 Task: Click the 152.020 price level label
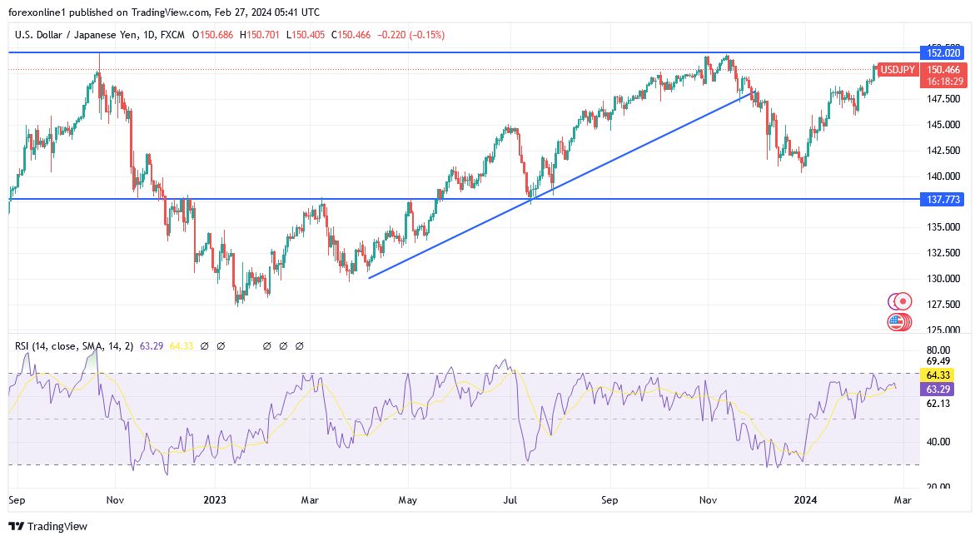(943, 52)
